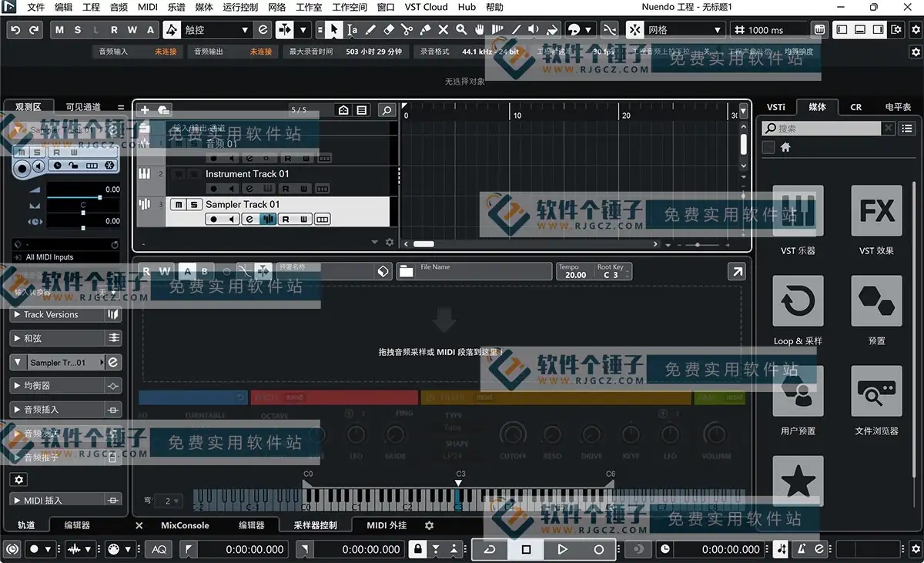924x563 pixels.
Task: Select the hand-shaped tool in the toolbar
Action: (480, 30)
